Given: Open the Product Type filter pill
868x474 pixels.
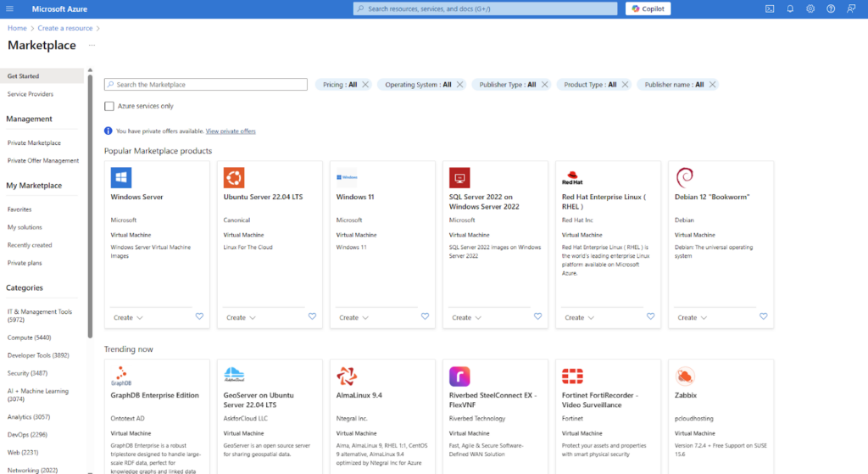Looking at the screenshot, I should [590, 85].
